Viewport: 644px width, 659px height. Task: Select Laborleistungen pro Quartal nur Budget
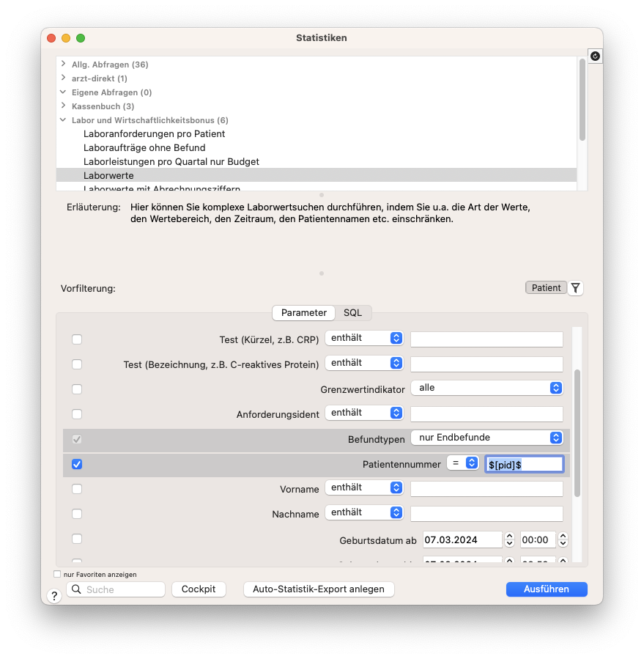[171, 161]
